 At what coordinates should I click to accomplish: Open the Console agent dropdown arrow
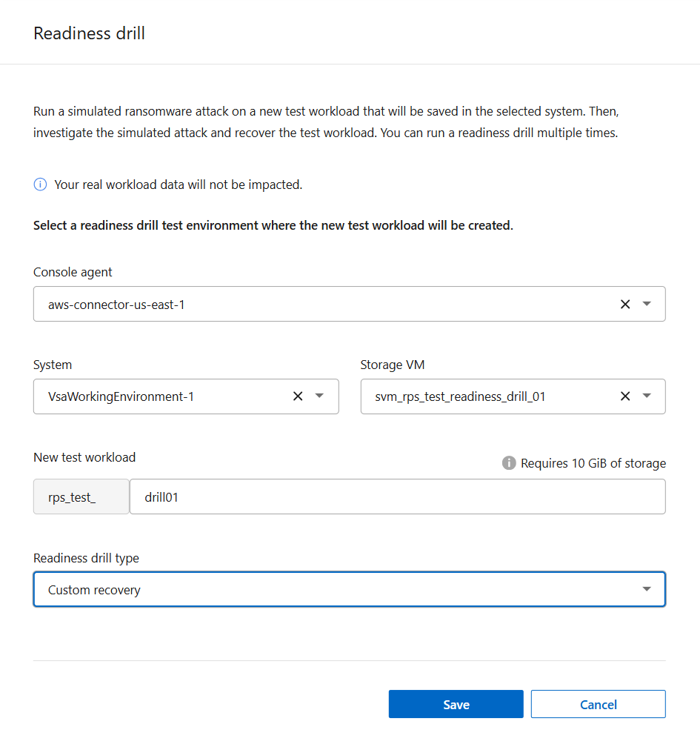point(647,304)
